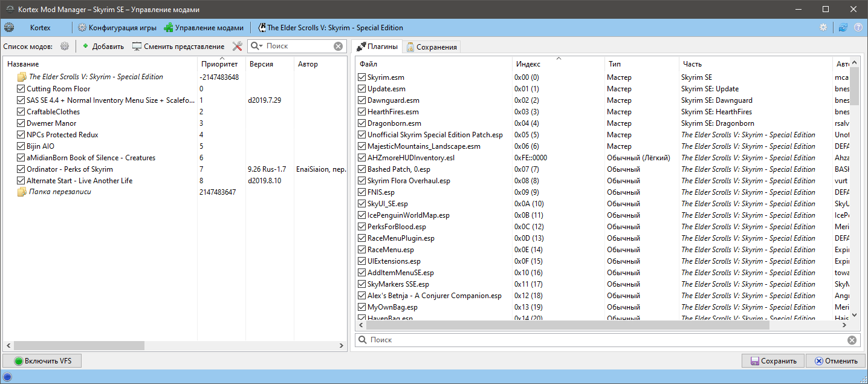Toggle the AHZmoreHUDInventory.esl checkbox
The width and height of the screenshot is (868, 384).
[361, 157]
